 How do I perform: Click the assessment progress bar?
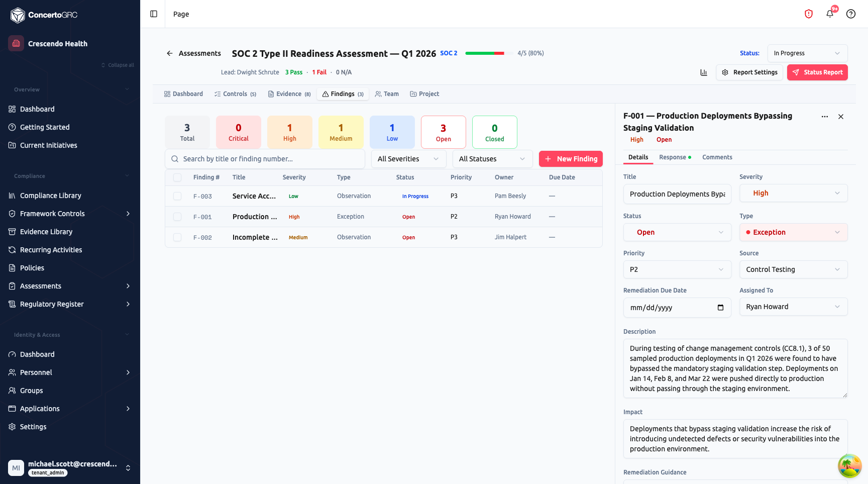click(485, 53)
